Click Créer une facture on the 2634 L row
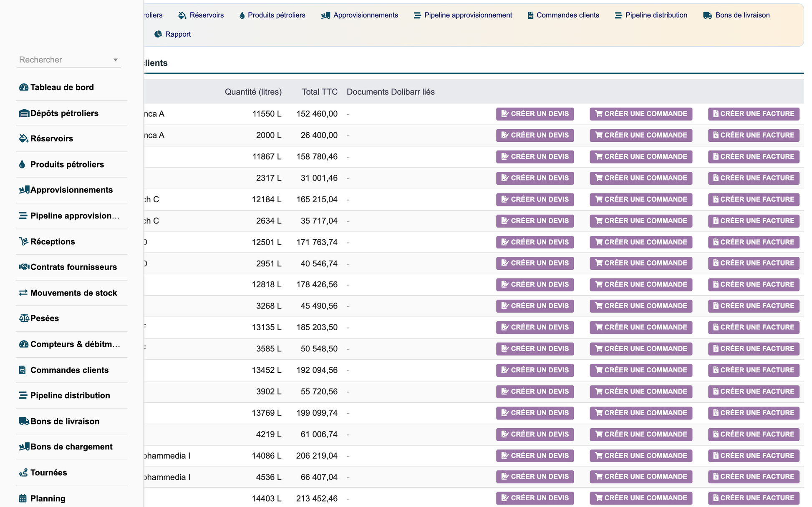 click(754, 221)
